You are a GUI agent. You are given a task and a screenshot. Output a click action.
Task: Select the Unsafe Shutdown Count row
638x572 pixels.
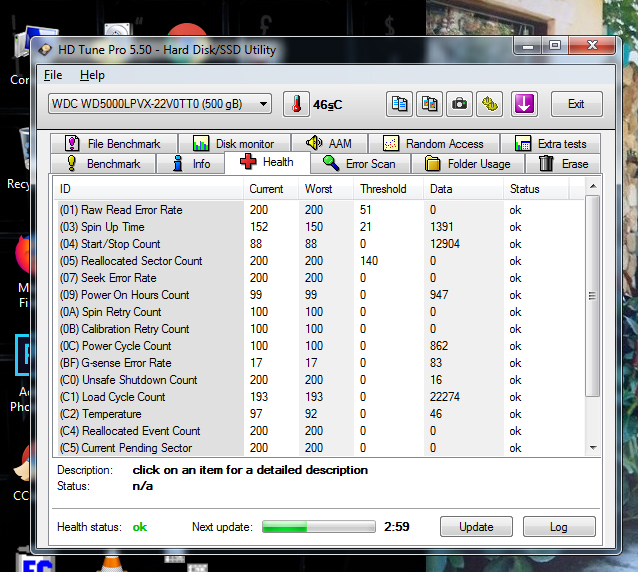[x=319, y=380]
